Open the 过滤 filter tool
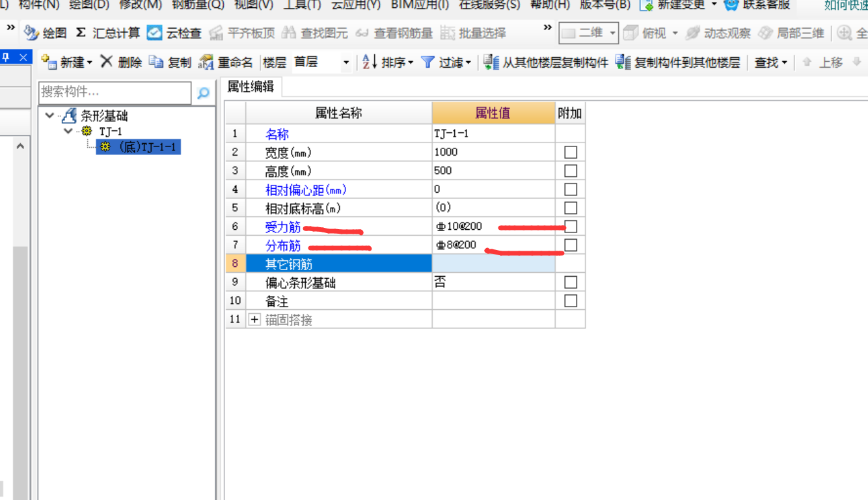 point(446,62)
